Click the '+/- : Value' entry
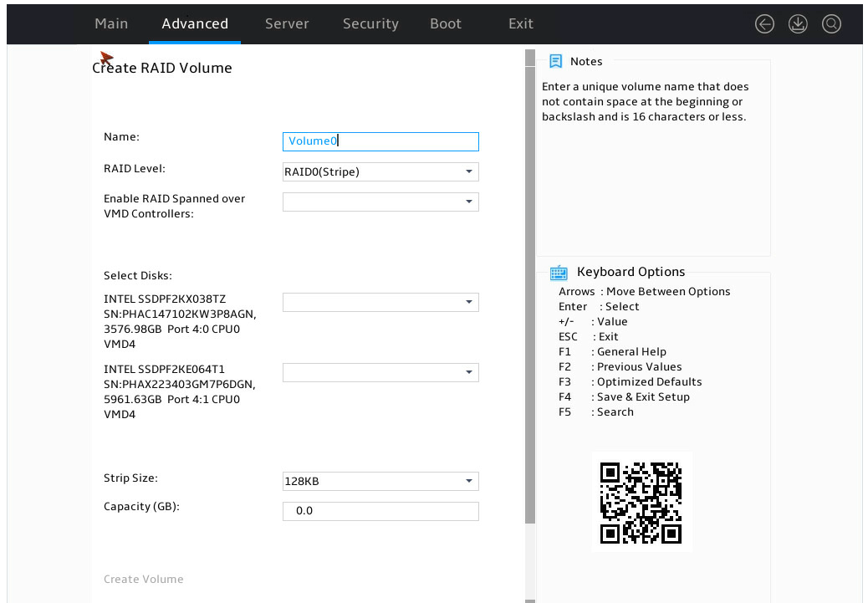This screenshot has height=603, width=868. point(593,322)
